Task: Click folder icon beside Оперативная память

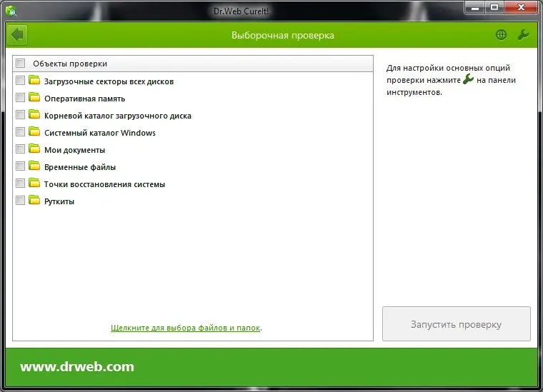Action: coord(34,97)
